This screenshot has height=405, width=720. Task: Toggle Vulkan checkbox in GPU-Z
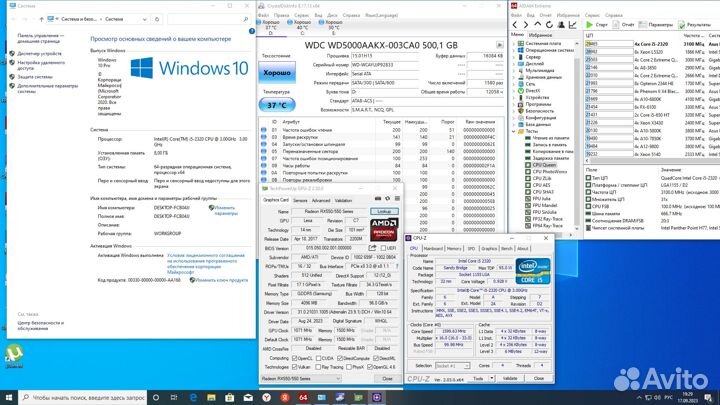[x=295, y=367]
